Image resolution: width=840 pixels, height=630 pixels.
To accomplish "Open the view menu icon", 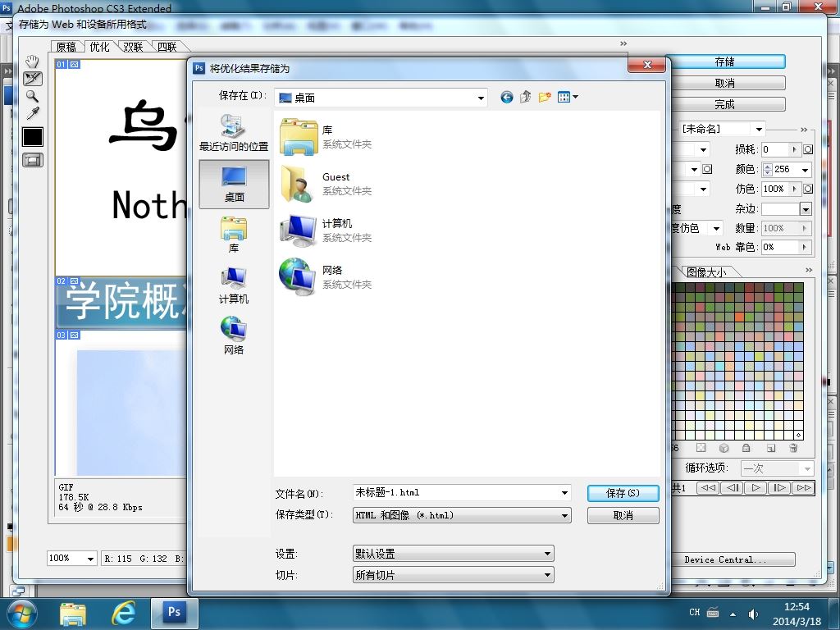I will pos(568,97).
